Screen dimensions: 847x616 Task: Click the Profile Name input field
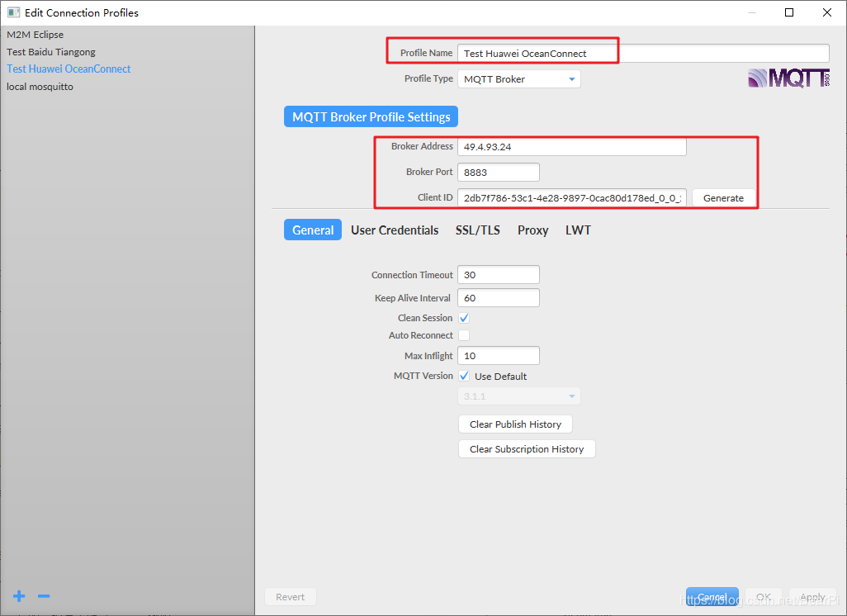click(x=643, y=54)
